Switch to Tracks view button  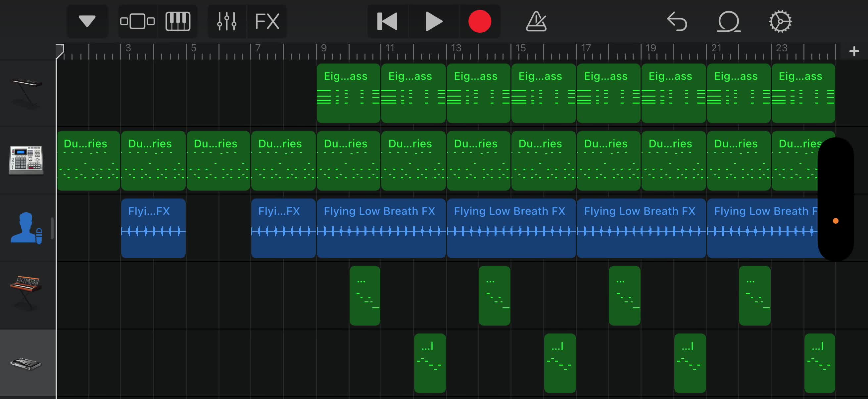(x=137, y=21)
